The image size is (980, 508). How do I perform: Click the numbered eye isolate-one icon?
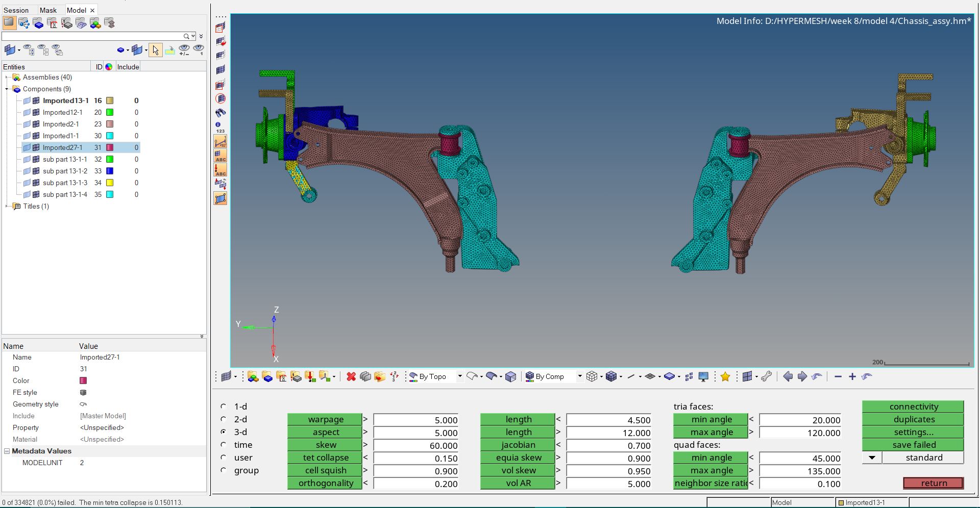point(198,50)
